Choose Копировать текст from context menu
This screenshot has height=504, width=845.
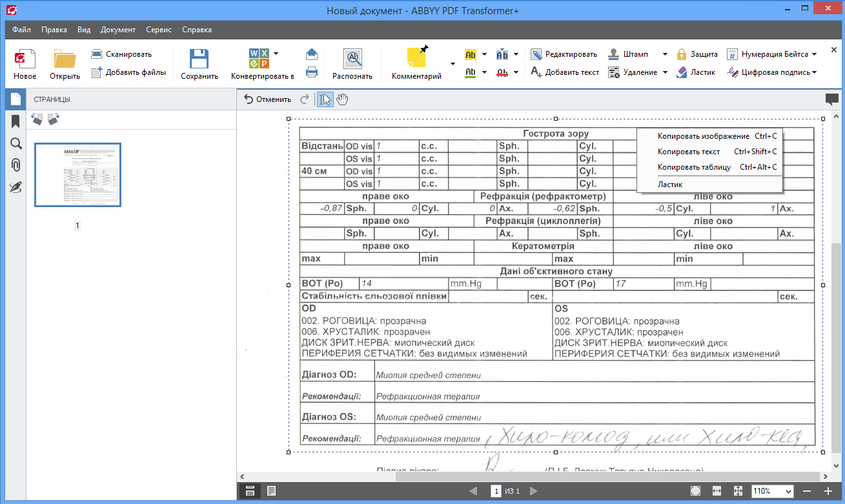[709, 152]
